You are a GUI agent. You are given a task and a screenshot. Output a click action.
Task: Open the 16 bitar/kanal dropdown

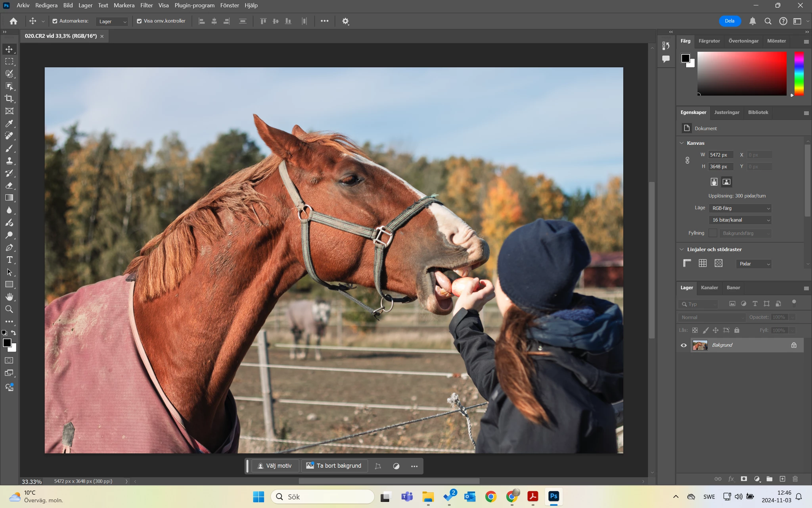point(740,220)
